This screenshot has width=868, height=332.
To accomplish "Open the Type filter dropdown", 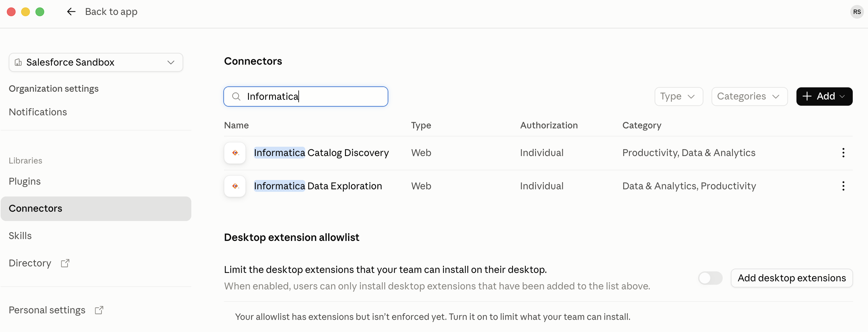I will click(679, 97).
